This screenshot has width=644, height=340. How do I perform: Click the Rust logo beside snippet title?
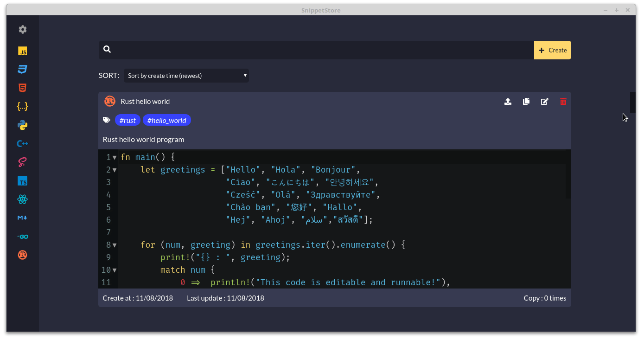click(110, 101)
